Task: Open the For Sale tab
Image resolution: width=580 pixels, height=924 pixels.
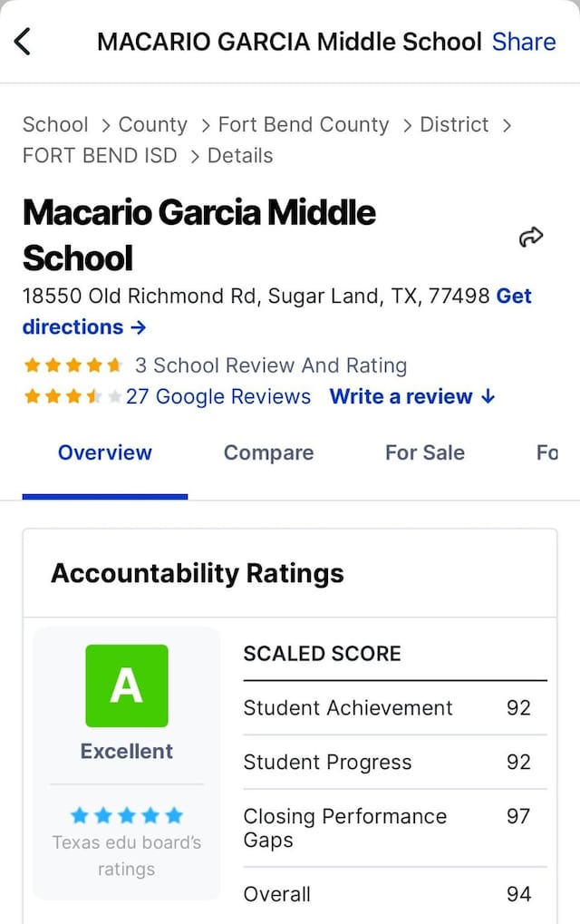Action: pyautogui.click(x=424, y=452)
